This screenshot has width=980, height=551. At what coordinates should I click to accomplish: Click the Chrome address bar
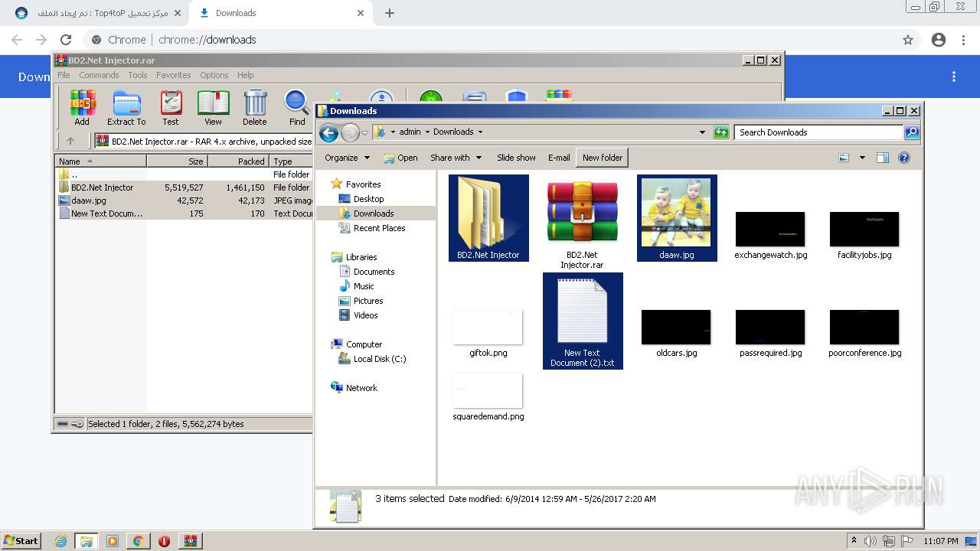490,40
